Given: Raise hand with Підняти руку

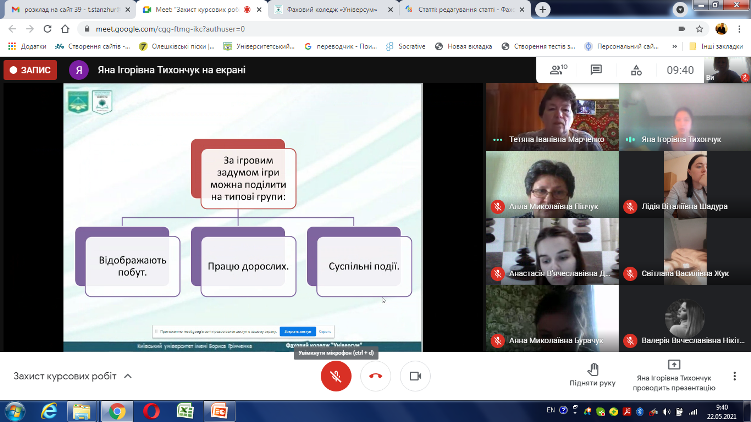Looking at the screenshot, I should pos(592,375).
